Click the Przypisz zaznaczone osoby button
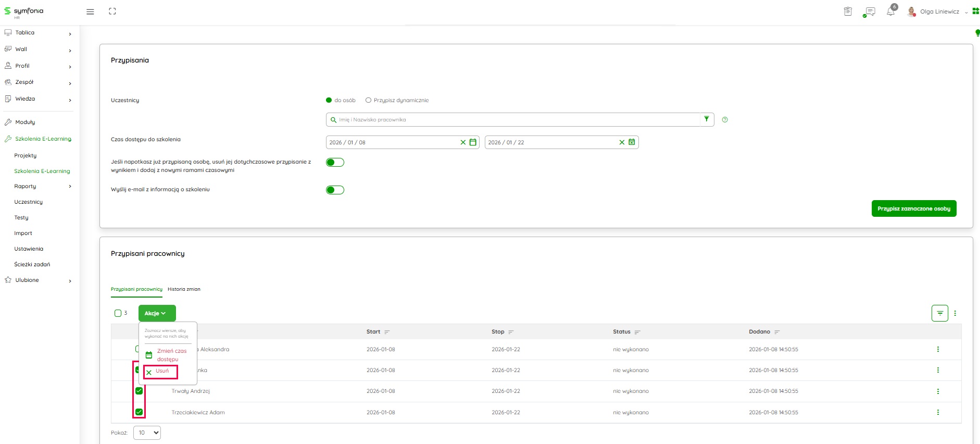The height and width of the screenshot is (444, 980). point(913,208)
